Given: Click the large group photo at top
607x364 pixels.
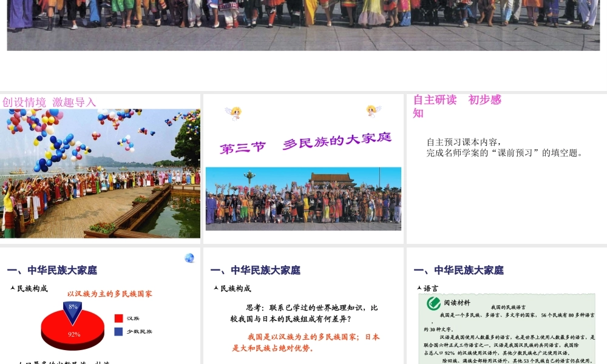Looking at the screenshot, I should coord(303,25).
